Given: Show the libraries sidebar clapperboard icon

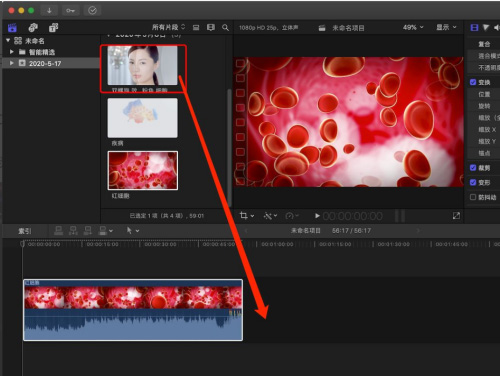Looking at the screenshot, I should [12, 28].
